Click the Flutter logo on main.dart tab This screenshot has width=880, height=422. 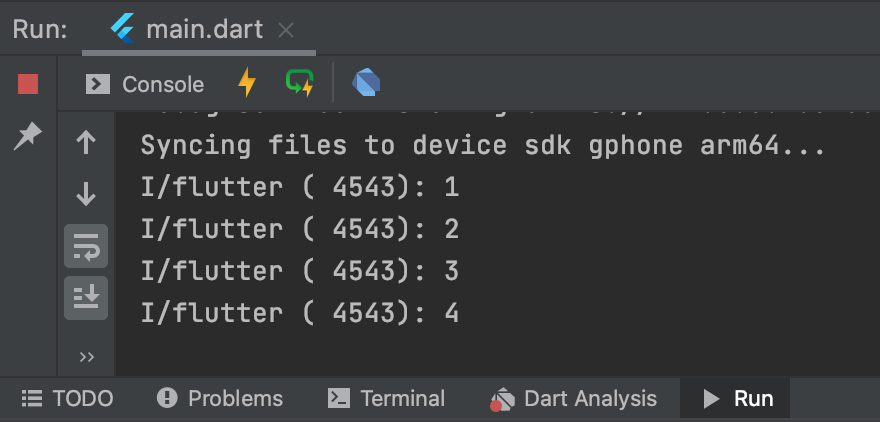pos(122,29)
